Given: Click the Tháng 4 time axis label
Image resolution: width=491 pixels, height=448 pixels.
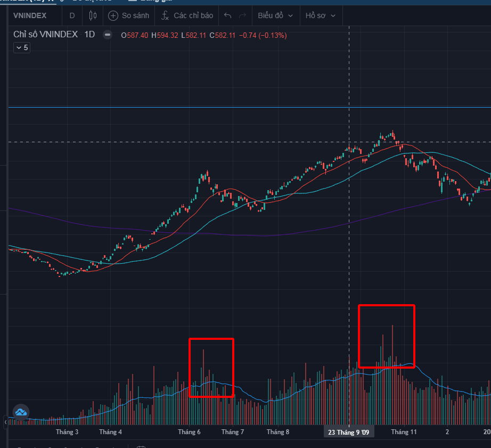Looking at the screenshot, I should [111, 432].
